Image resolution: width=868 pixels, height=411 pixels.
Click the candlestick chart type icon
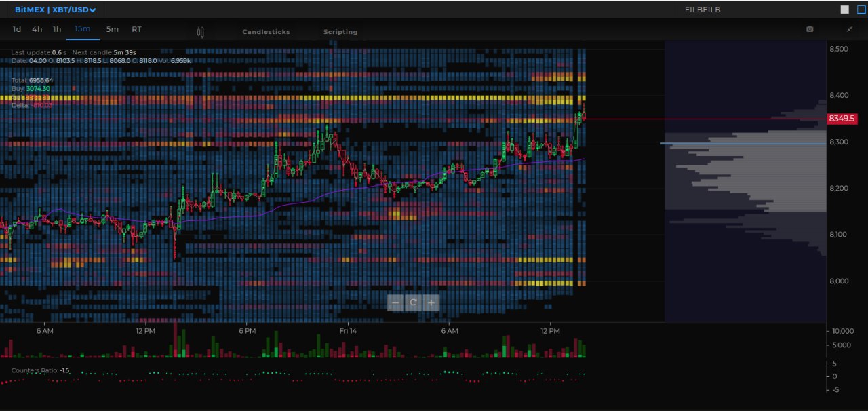click(200, 31)
